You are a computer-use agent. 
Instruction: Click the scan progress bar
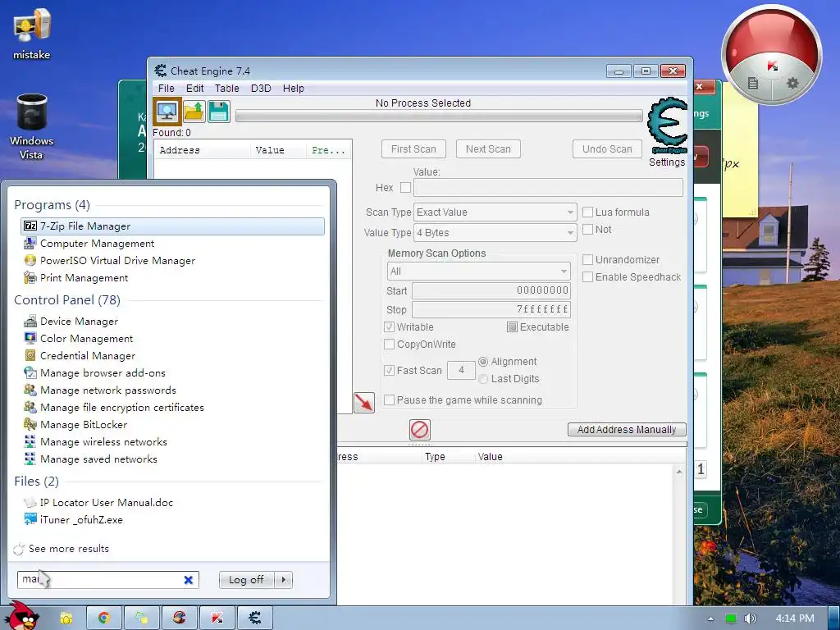click(439, 116)
